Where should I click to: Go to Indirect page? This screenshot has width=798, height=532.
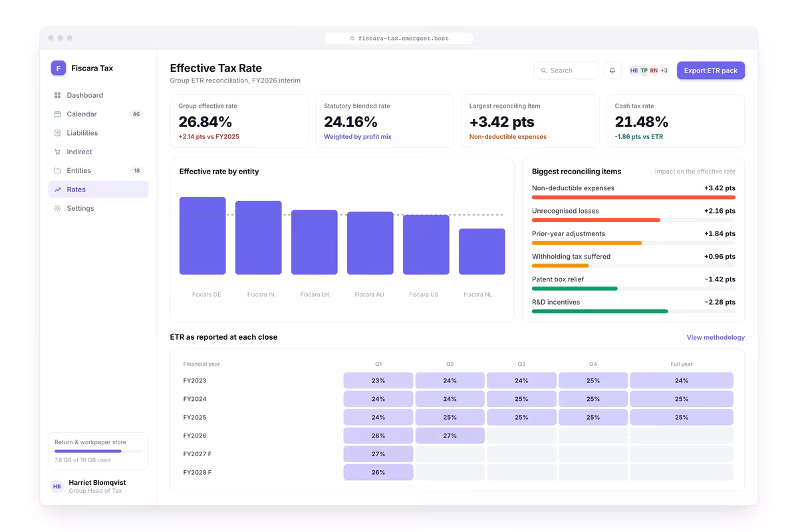pos(98,152)
